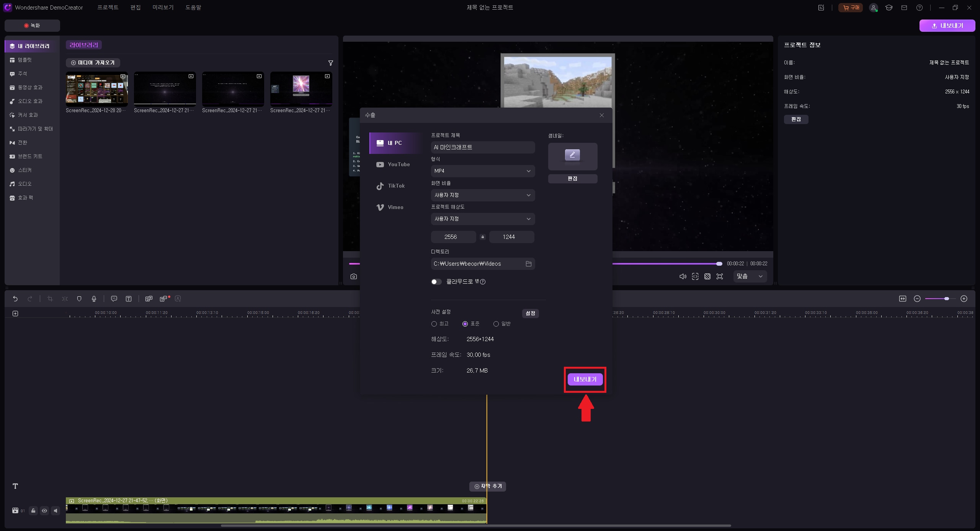This screenshot has width=980, height=531.
Task: Open the graduation cap learning center icon
Action: click(x=889, y=8)
